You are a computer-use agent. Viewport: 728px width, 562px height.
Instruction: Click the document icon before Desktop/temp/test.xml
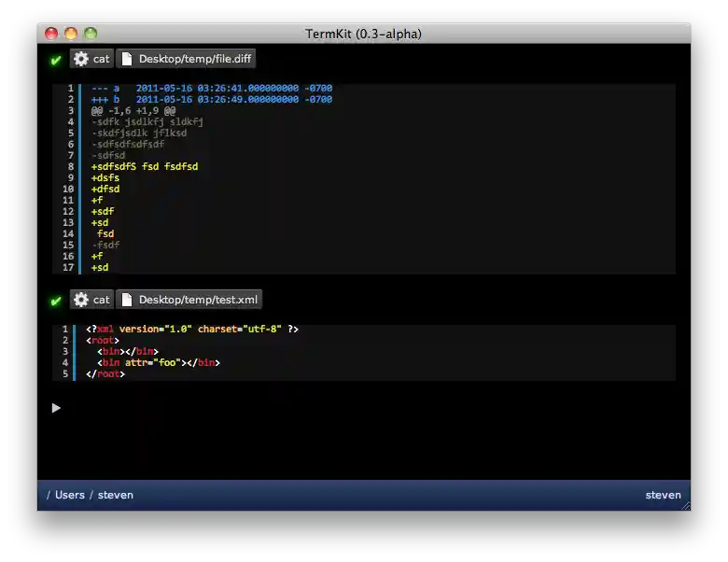(x=127, y=300)
